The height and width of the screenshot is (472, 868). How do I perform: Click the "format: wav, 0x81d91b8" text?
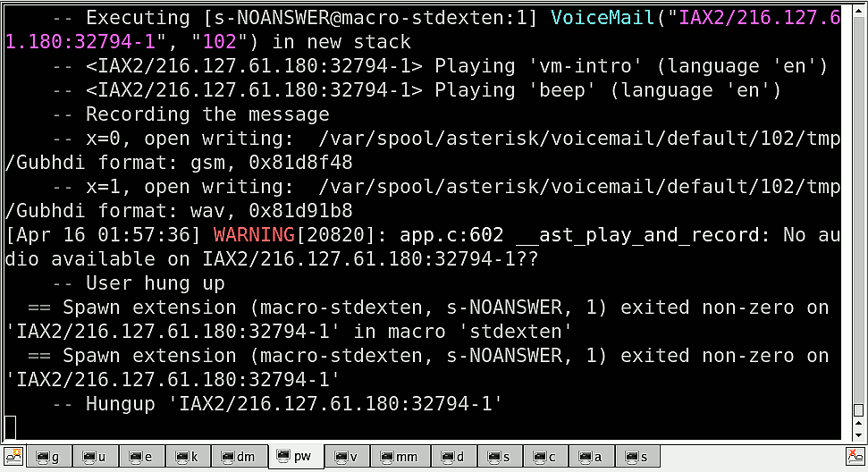pos(225,211)
